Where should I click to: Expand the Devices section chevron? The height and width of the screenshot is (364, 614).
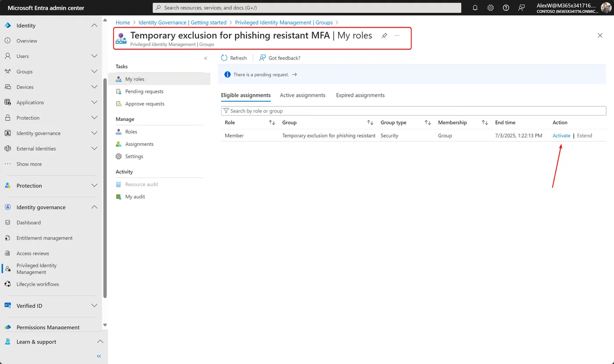click(x=94, y=87)
